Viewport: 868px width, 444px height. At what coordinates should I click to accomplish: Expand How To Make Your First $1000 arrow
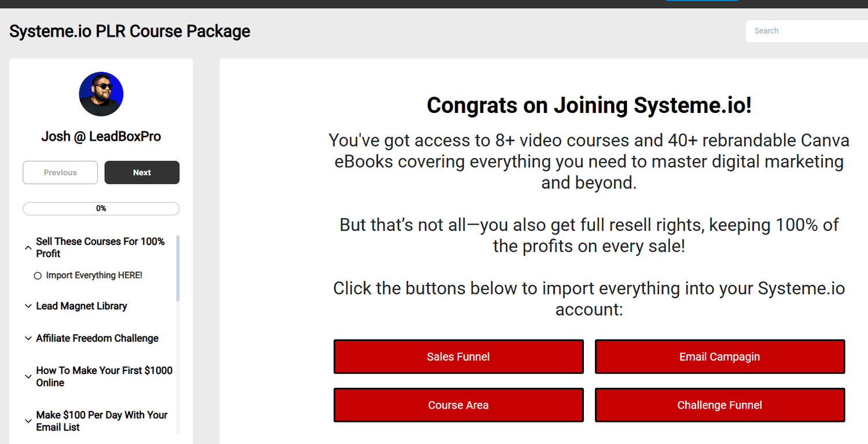[28, 376]
